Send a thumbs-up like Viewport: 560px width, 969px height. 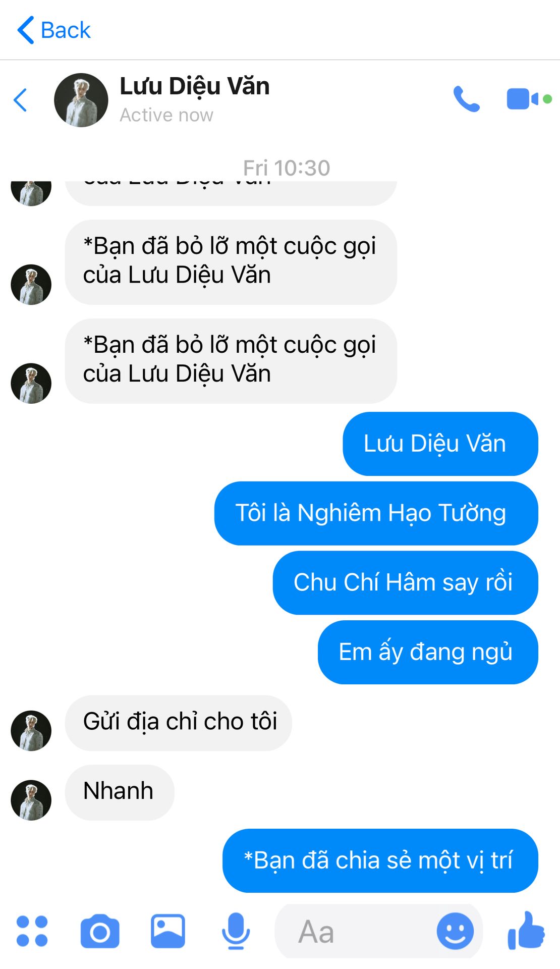coord(526,930)
